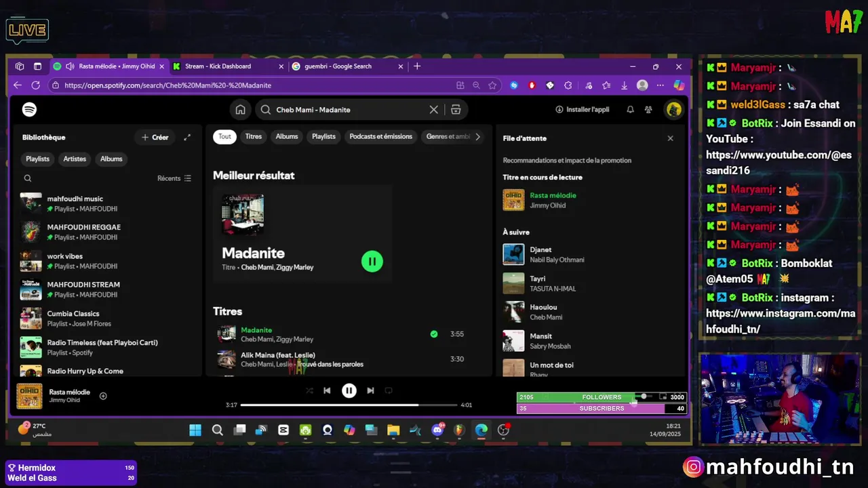868x488 pixels.
Task: Open MAHFOUDHI REGGAE playlist
Action: click(x=107, y=232)
